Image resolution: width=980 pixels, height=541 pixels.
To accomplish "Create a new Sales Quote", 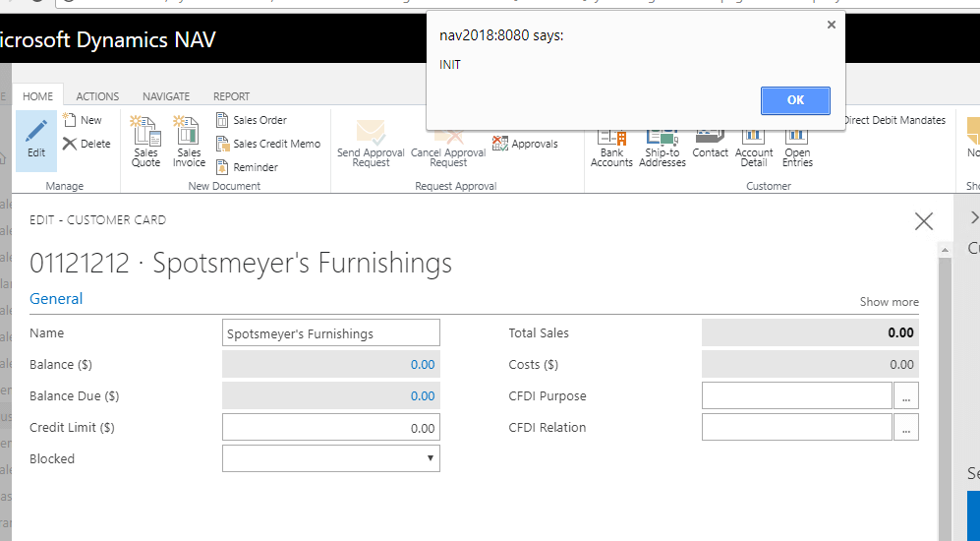I will point(145,142).
